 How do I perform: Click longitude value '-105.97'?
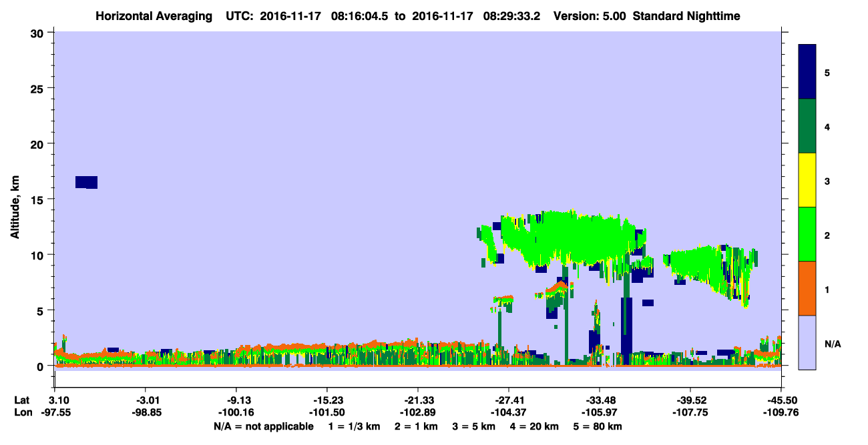tap(599, 412)
